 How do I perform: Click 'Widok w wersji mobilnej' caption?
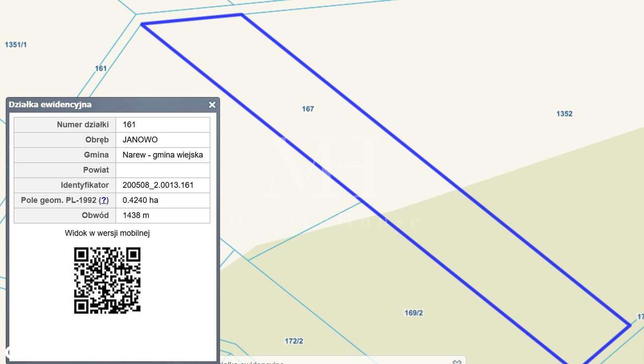(x=107, y=233)
